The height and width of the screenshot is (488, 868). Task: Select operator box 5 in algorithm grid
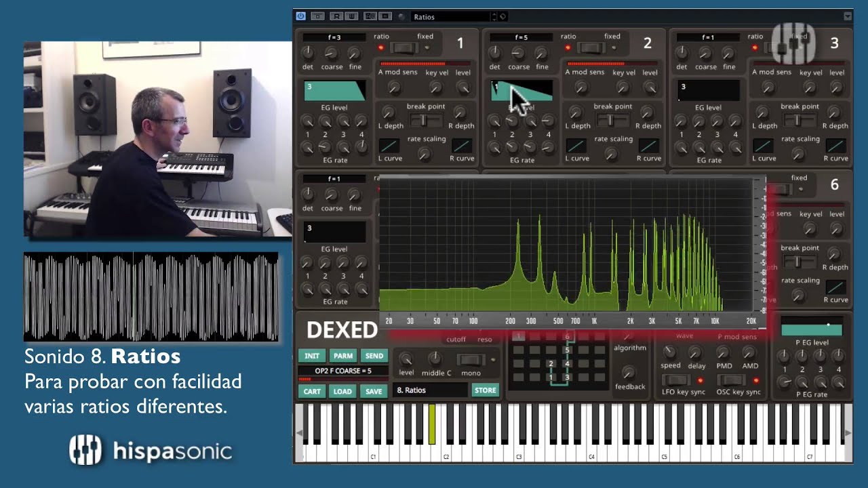pyautogui.click(x=568, y=350)
